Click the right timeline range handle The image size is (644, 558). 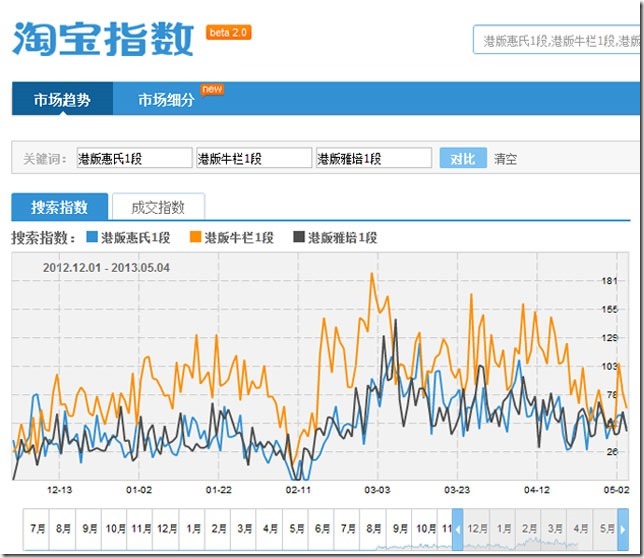pyautogui.click(x=624, y=529)
